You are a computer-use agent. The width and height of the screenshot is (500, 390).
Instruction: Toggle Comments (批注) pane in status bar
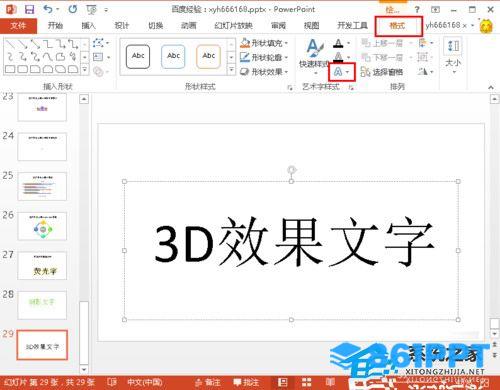pyautogui.click(x=246, y=382)
